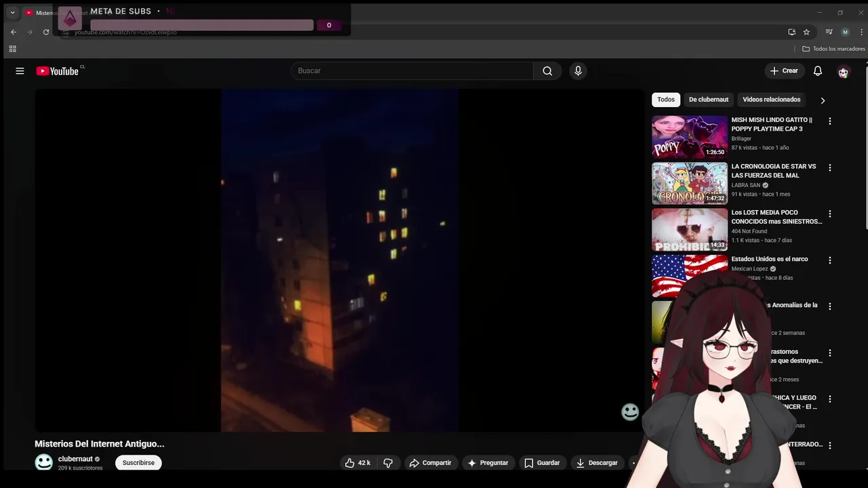Open options for MISH MISH LINDO GATITO video
Image resolution: width=868 pixels, height=488 pixels.
[829, 121]
